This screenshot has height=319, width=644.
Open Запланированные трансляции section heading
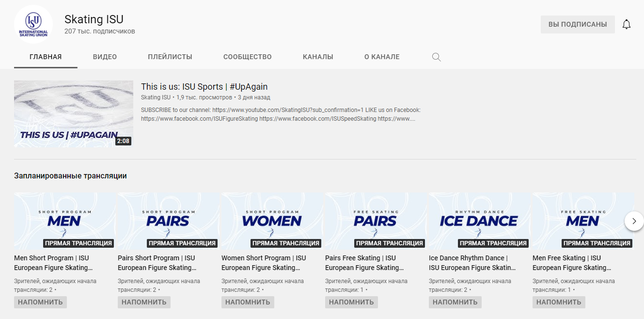70,176
